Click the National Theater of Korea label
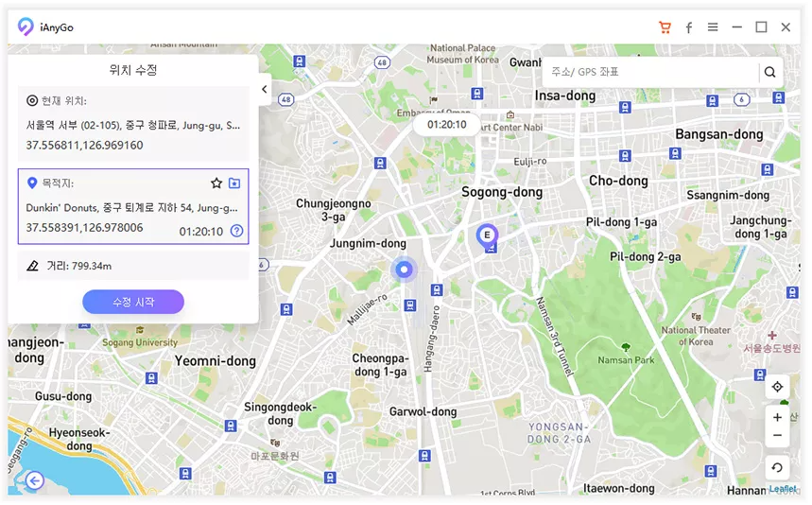The image size is (812, 505). pos(696,336)
